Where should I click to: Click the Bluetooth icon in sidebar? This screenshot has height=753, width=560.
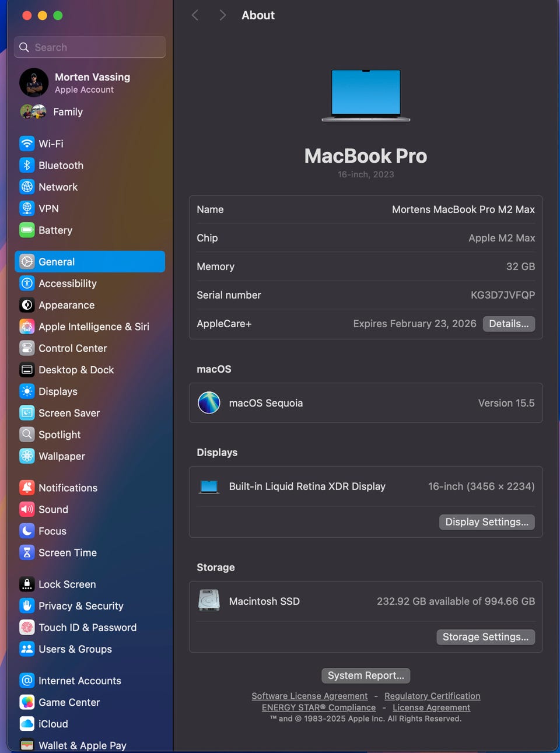27,165
